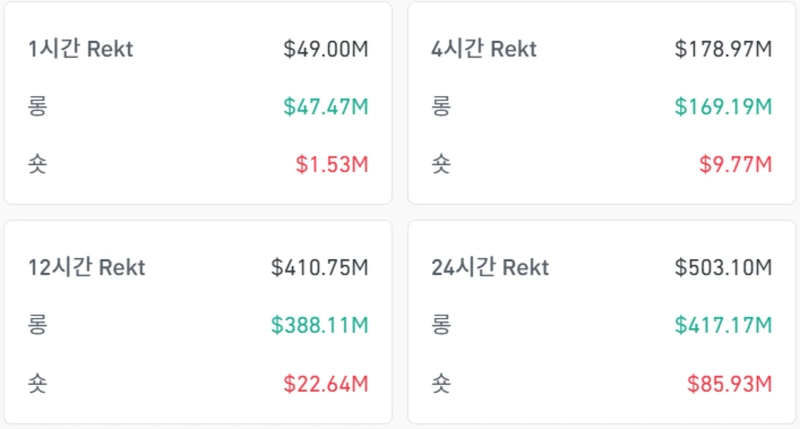Click the green $169.19M long value
This screenshot has height=429, width=800.
724,106
